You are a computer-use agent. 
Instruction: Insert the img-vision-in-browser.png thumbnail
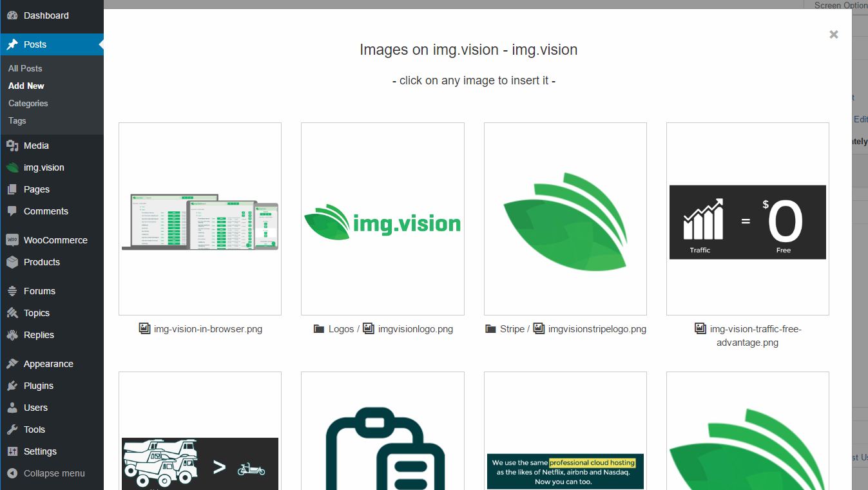tap(200, 219)
